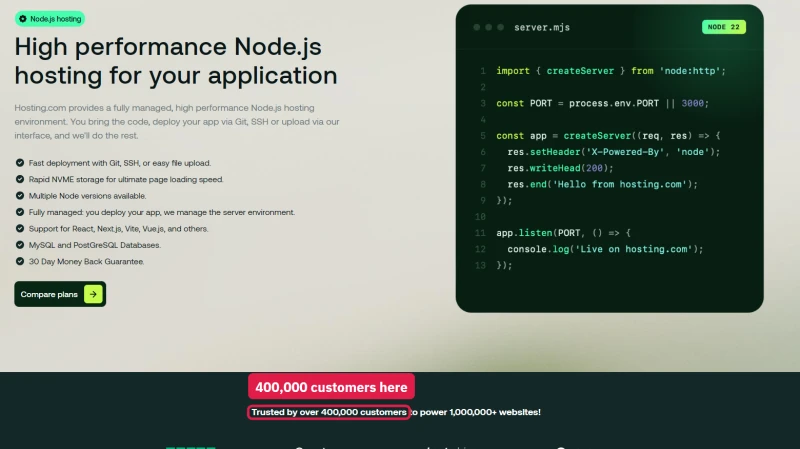Click 'Support for React, Next.js, Vite' text

[118, 229]
